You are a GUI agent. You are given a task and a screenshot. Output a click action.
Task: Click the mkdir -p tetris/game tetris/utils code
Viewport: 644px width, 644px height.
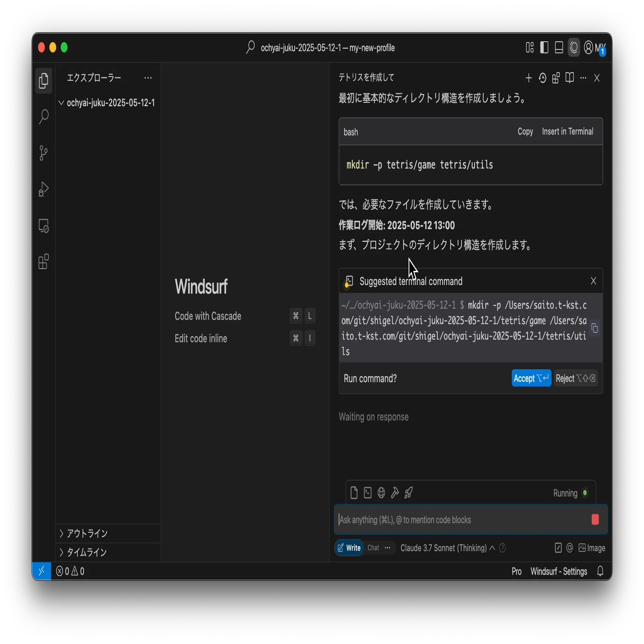420,165
